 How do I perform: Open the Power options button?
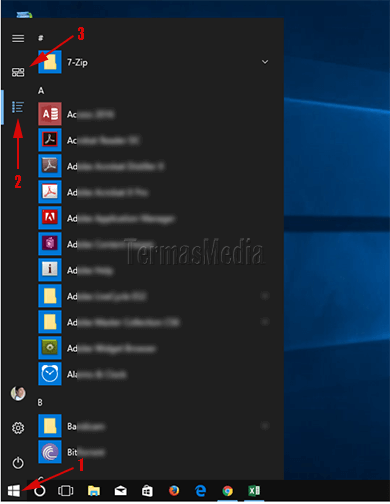point(18,463)
